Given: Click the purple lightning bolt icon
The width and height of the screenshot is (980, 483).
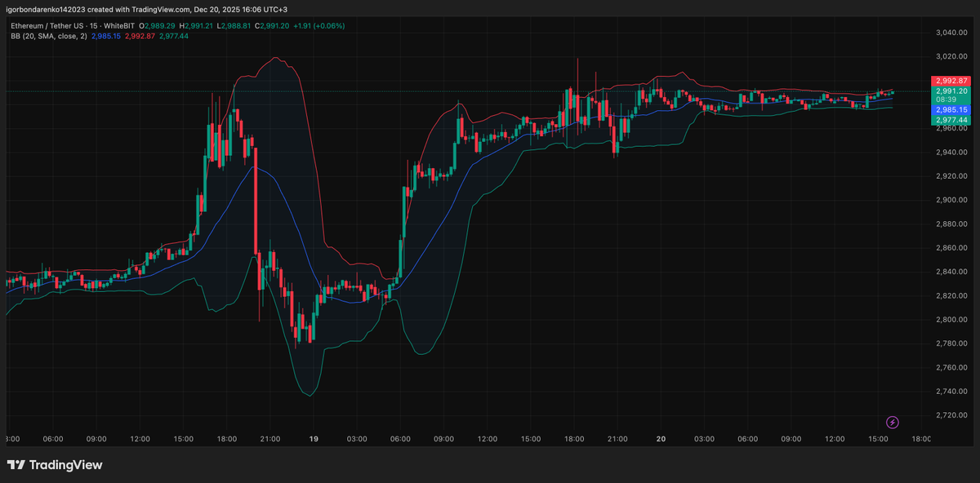Looking at the screenshot, I should coord(893,422).
